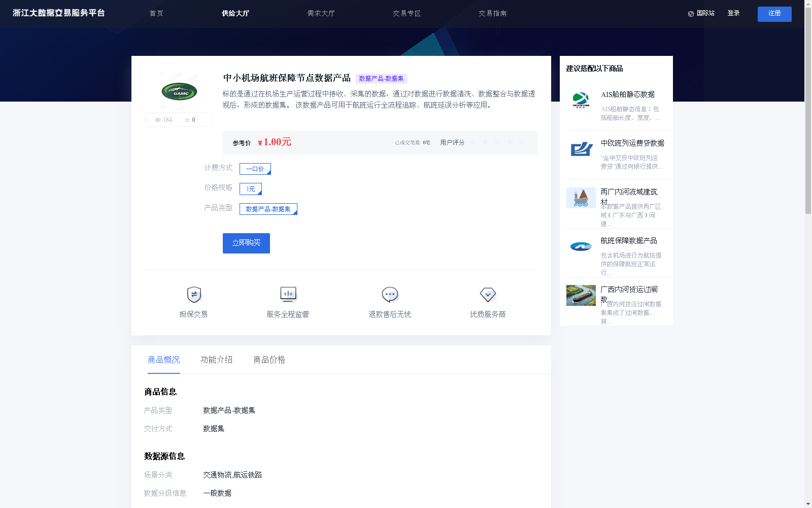Click the ¥1.00元 reference price

275,142
